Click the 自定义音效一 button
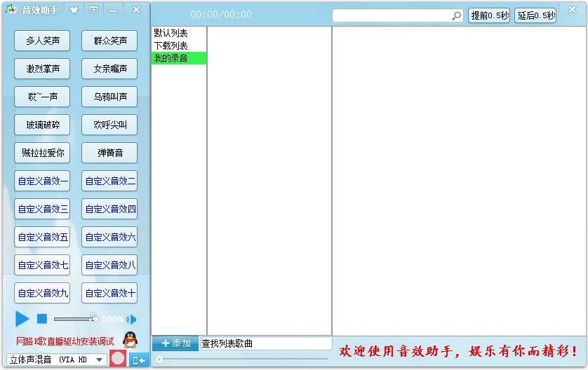 point(42,181)
